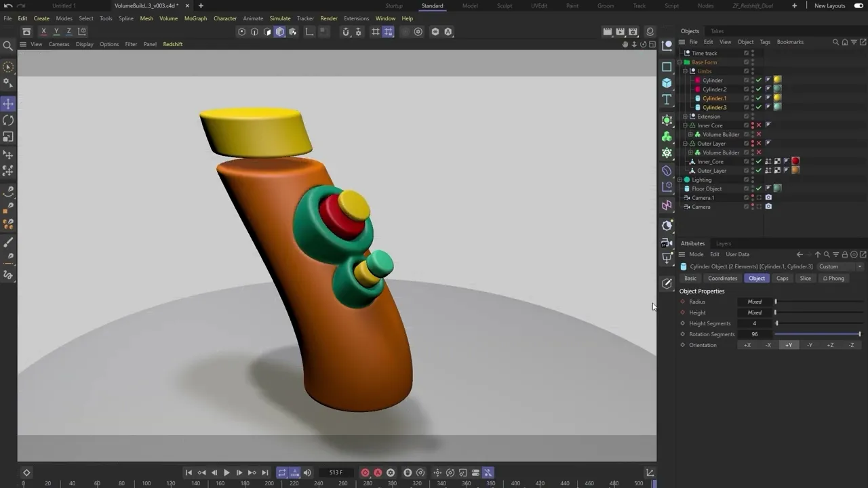Open the Simulate menu
This screenshot has width=868, height=488.
[280, 18]
